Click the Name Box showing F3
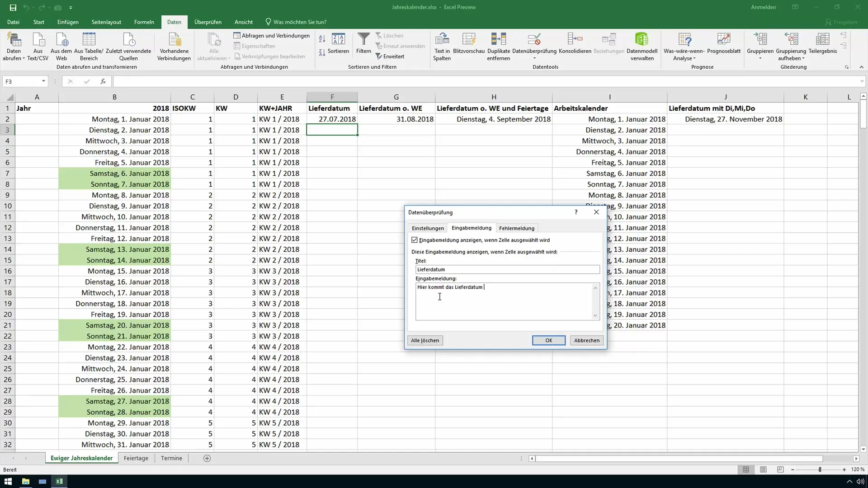868x488 pixels. click(x=22, y=81)
